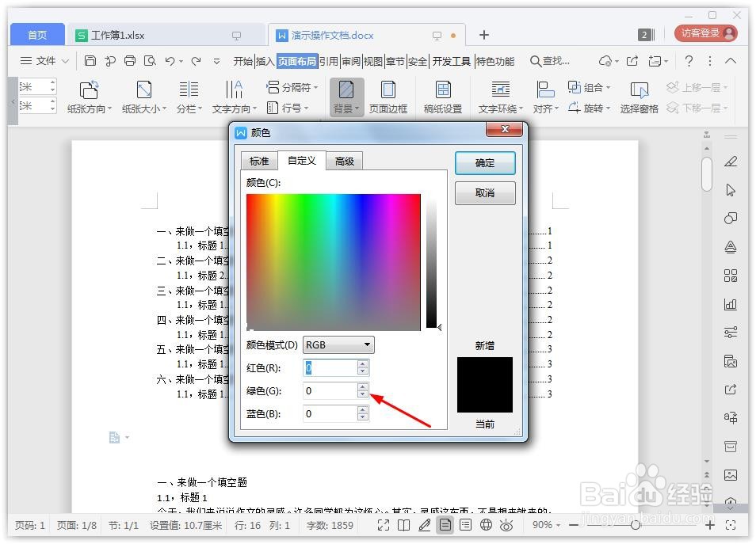Viewport: 756px width, 544px height.
Task: Pick a color from the gradient field
Action: point(333,261)
